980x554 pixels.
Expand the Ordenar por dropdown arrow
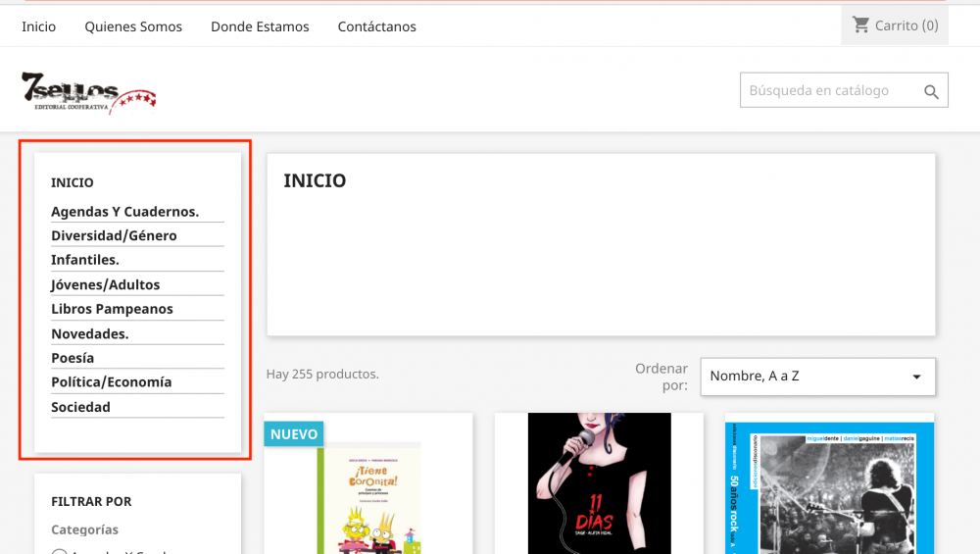(x=916, y=377)
